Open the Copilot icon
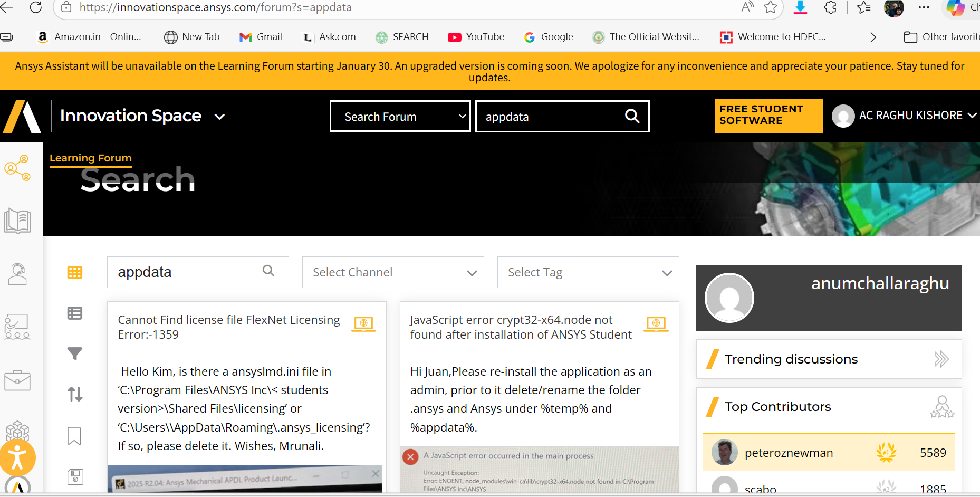Image resolution: width=980 pixels, height=497 pixels. [x=955, y=8]
